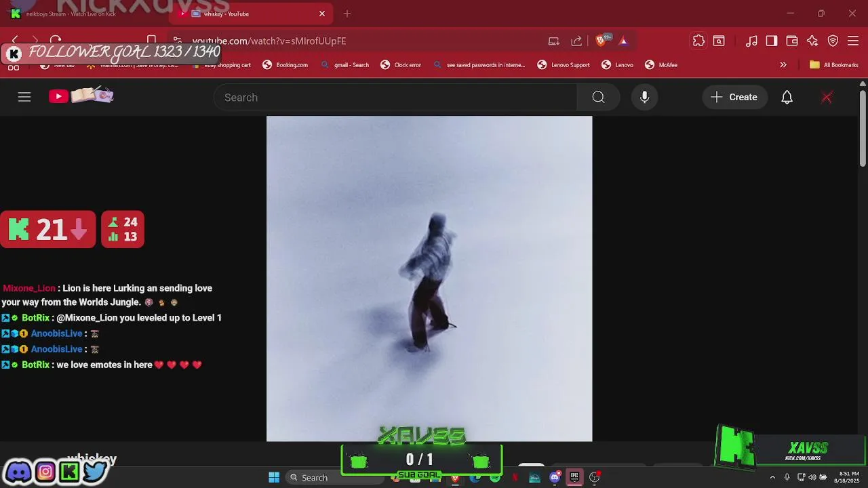Click the Discord overlay social icon

(x=19, y=471)
